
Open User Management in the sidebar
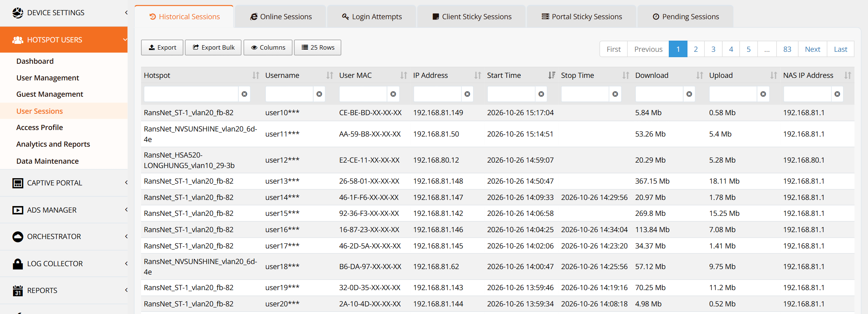(48, 78)
